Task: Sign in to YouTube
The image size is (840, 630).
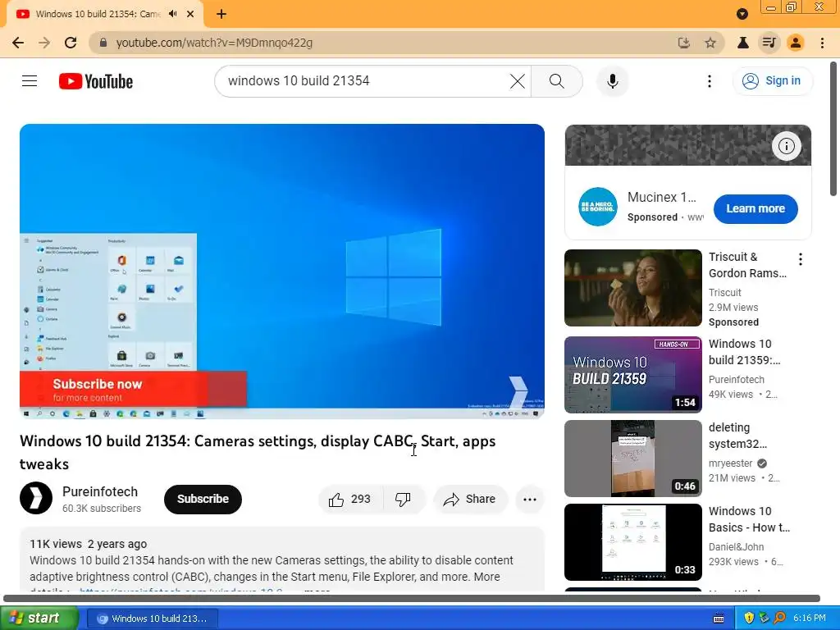Action: coord(772,81)
